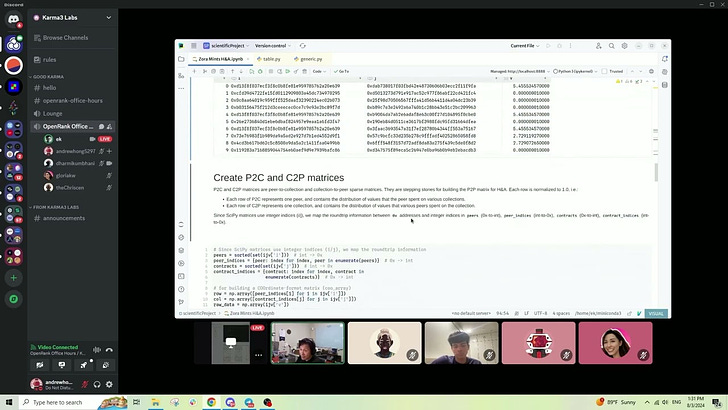
Task: Unmute microphone in user panel
Action: (85, 384)
